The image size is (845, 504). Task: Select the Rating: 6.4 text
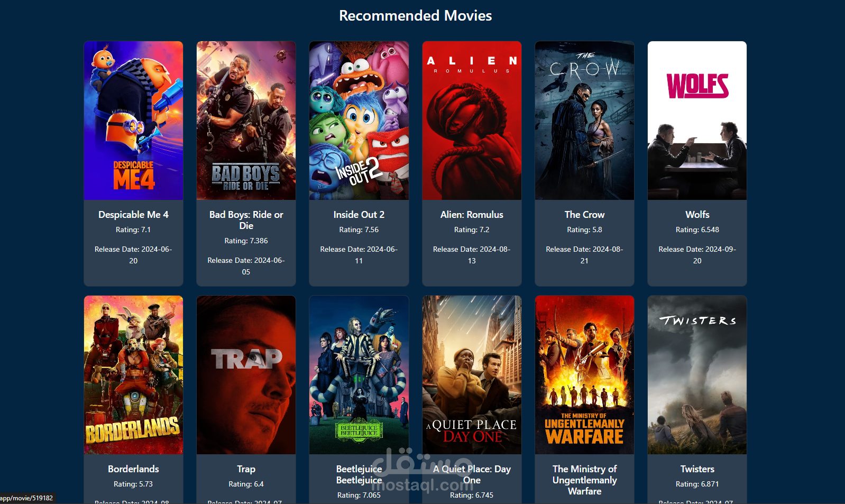pyautogui.click(x=246, y=484)
